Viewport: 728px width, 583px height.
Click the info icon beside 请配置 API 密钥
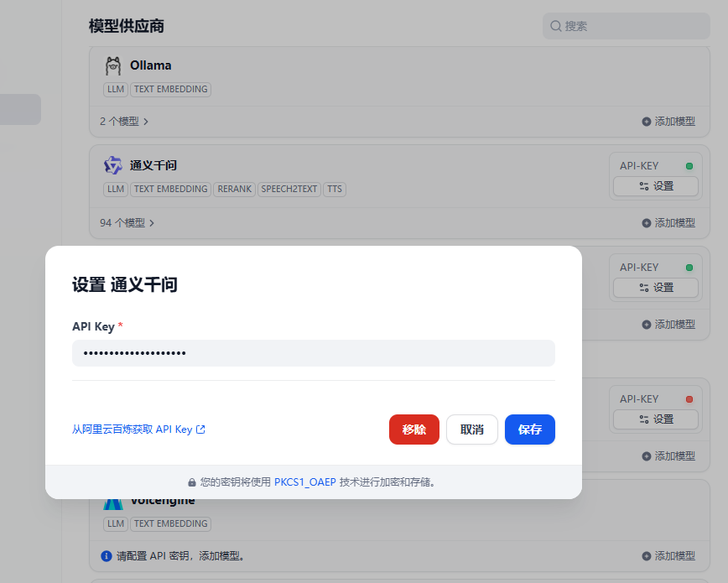(107, 556)
